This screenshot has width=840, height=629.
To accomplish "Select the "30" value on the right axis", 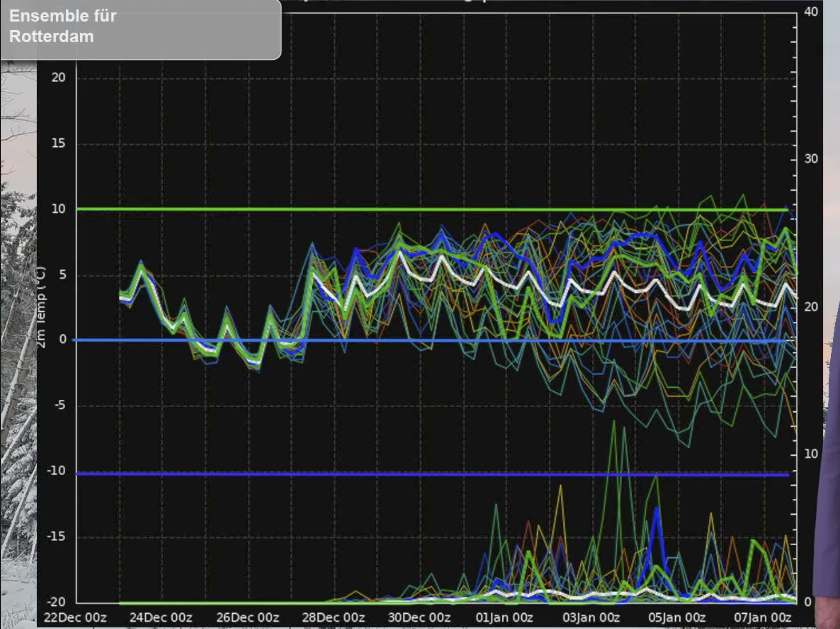I will [x=811, y=159].
